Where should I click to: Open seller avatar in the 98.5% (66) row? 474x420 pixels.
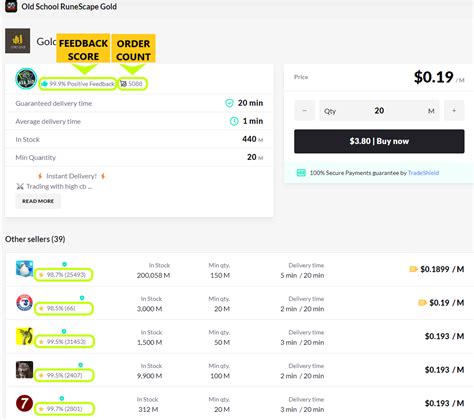click(x=24, y=303)
